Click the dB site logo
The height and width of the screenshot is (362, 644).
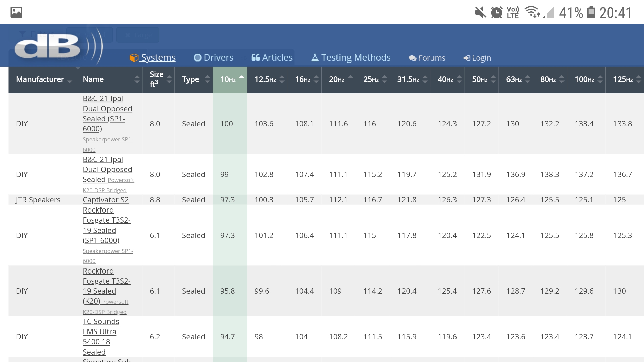click(59, 47)
